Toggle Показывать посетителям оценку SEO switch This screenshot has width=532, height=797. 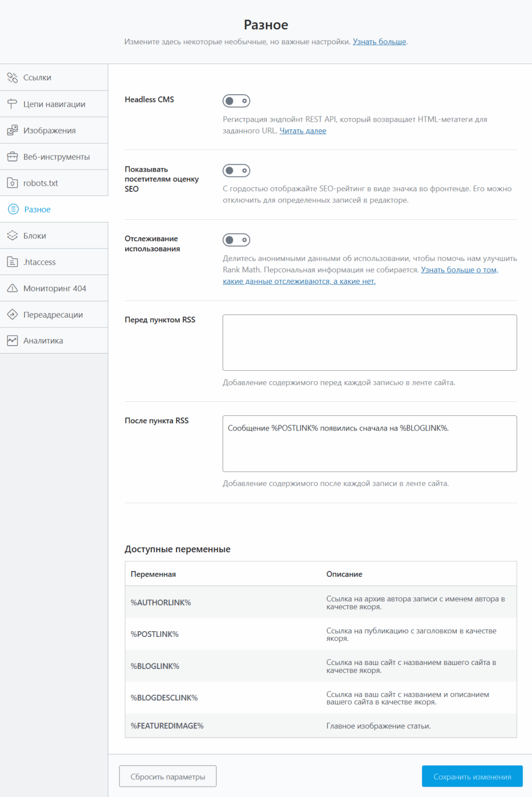(236, 171)
